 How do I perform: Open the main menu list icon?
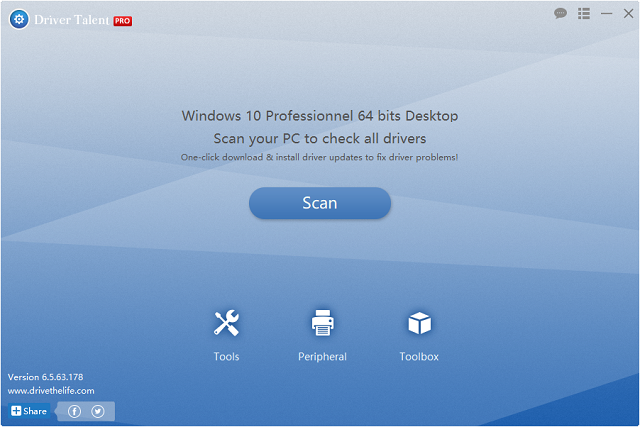click(x=584, y=13)
